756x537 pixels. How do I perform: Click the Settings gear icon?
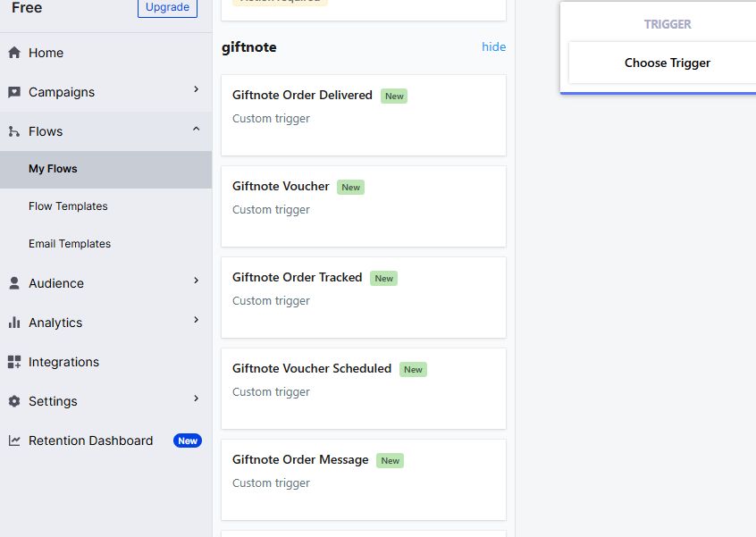click(14, 401)
